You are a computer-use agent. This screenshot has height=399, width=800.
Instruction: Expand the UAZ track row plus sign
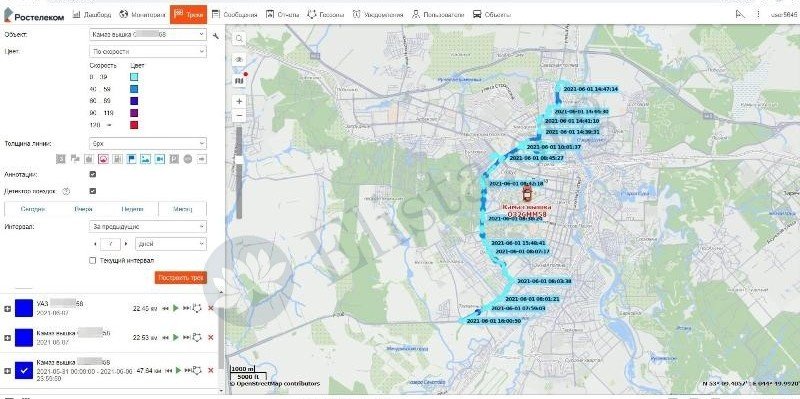(x=7, y=309)
